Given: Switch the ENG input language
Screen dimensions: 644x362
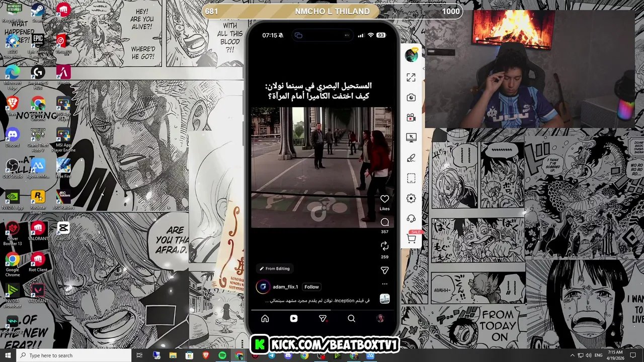Looking at the screenshot, I should coord(599,355).
